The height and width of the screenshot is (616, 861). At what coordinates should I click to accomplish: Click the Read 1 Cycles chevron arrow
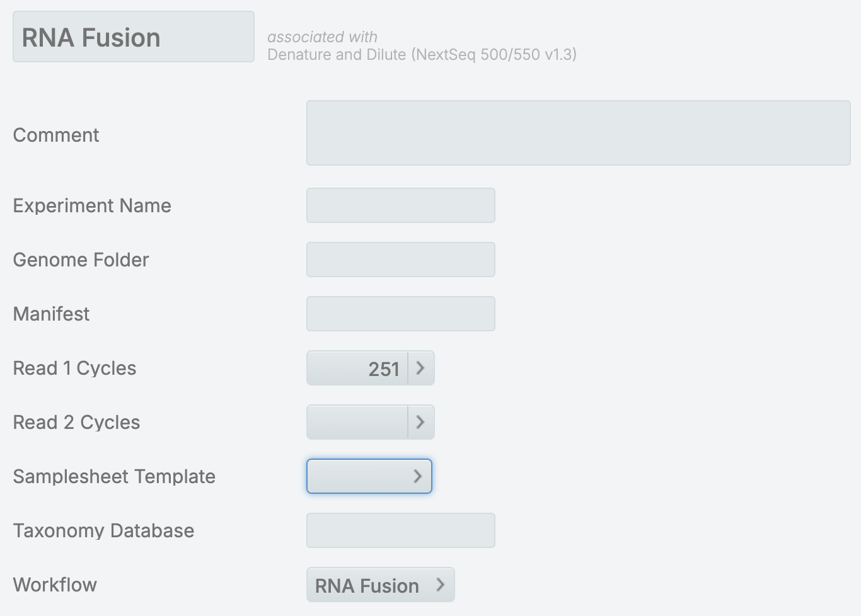coord(421,368)
